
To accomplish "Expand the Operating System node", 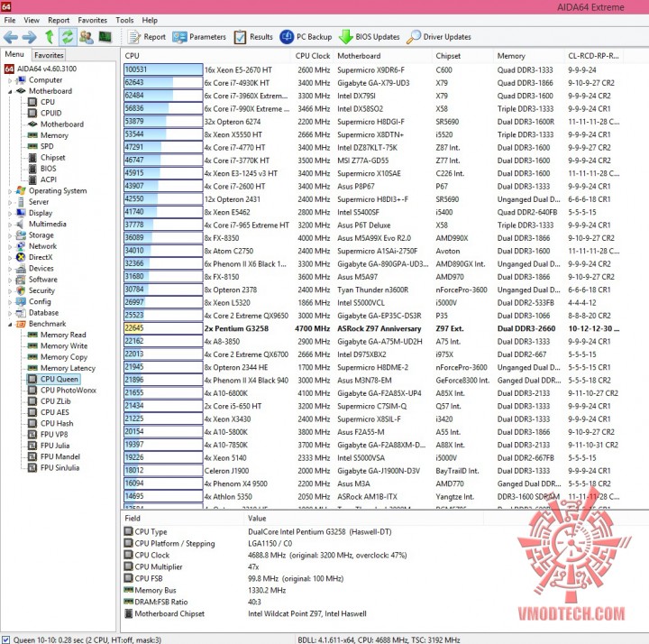I will [10, 191].
